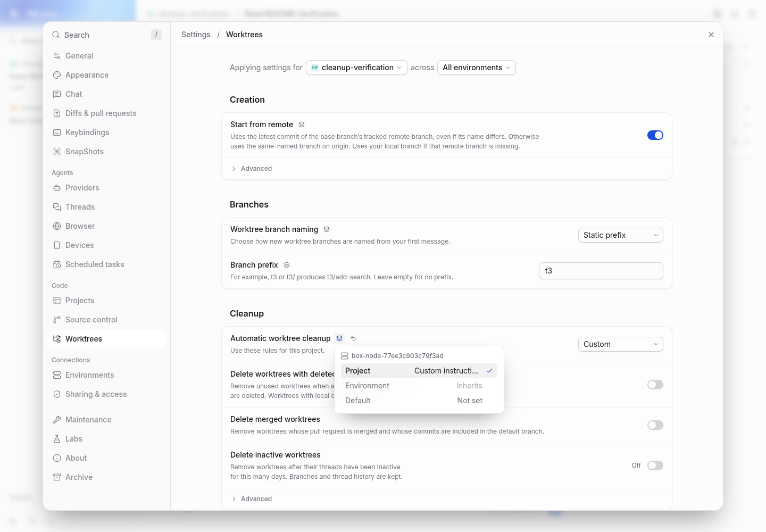This screenshot has width=766, height=532.
Task: Click the Chat message icon in the sidebar
Action: (x=57, y=94)
